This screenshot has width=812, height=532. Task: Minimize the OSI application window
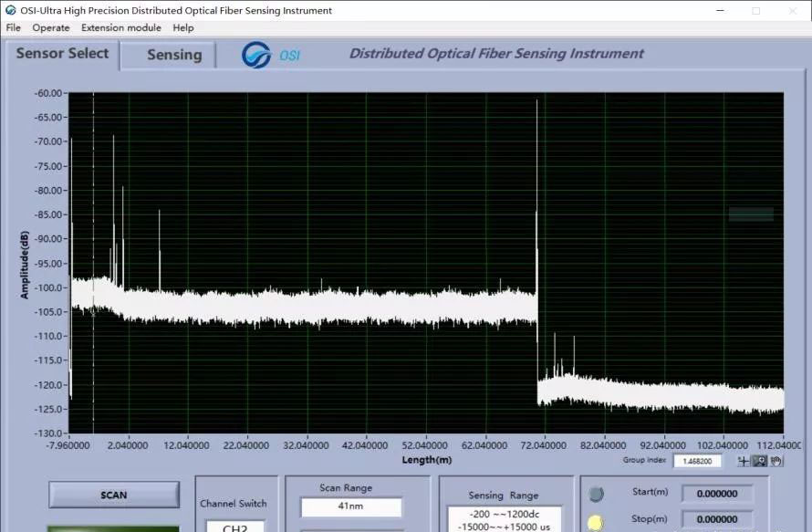[720, 10]
